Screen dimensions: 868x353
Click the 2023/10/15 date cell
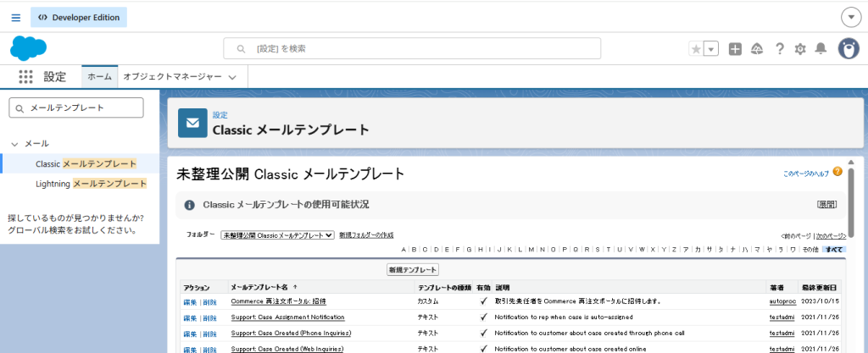tap(821, 301)
